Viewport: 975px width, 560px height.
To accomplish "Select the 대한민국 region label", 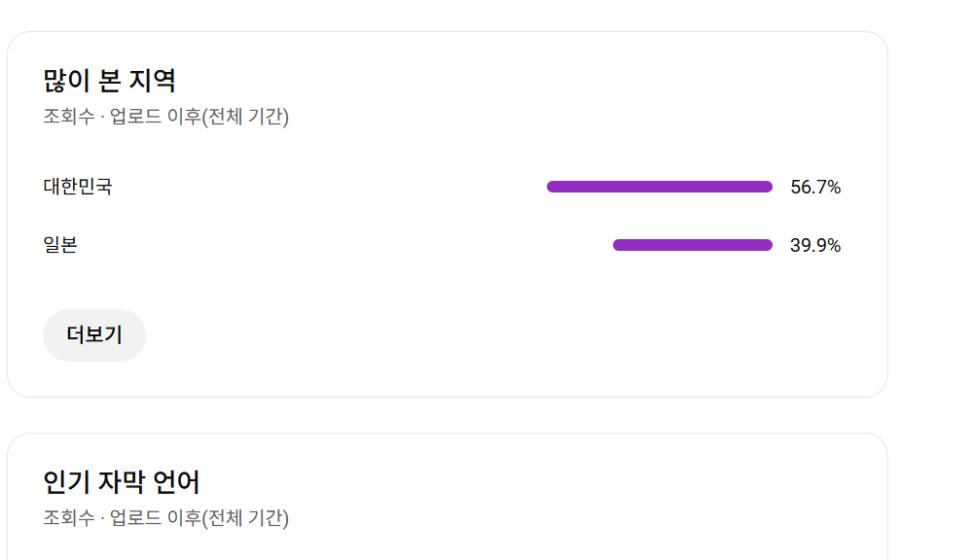I will point(78,187).
